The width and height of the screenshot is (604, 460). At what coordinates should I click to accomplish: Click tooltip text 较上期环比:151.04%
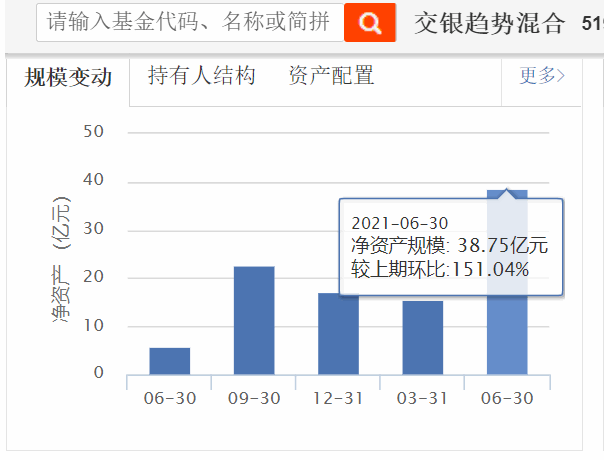pos(440,269)
